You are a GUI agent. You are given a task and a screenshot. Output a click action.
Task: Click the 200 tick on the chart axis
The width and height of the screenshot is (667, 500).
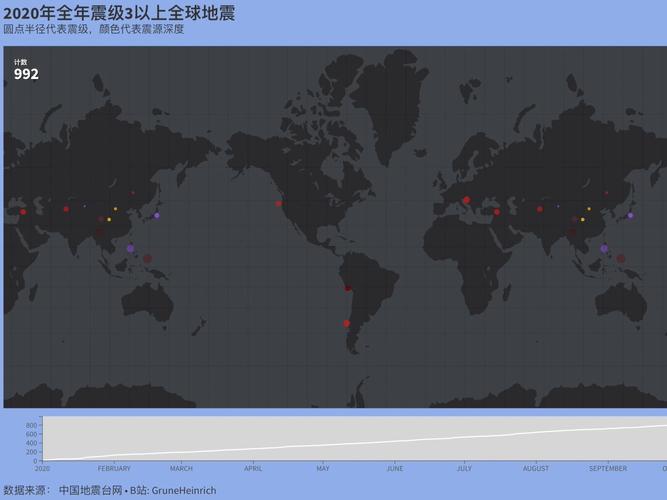pyautogui.click(x=31, y=452)
